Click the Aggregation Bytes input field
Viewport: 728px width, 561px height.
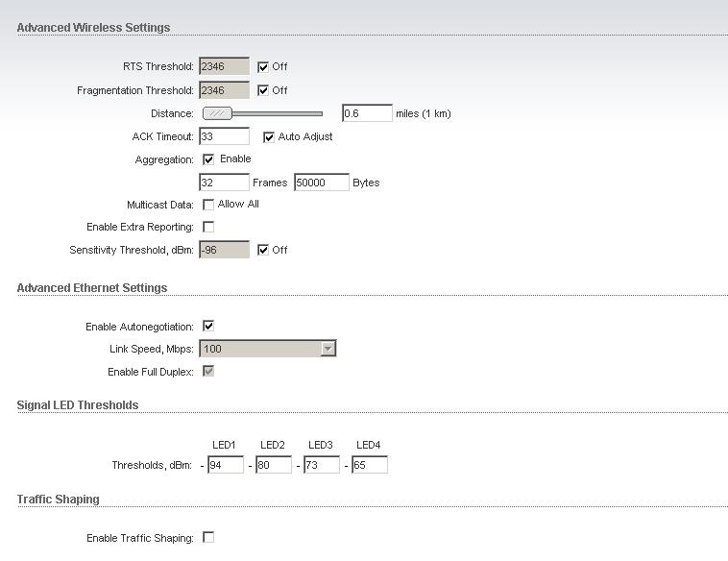322,183
